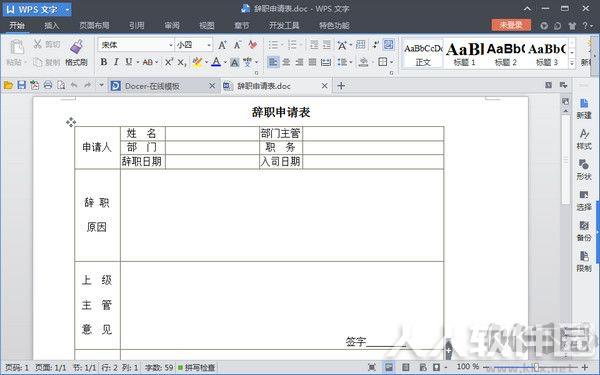
Task: Open the WPS 文字 application menu dropdown
Action: (67, 9)
